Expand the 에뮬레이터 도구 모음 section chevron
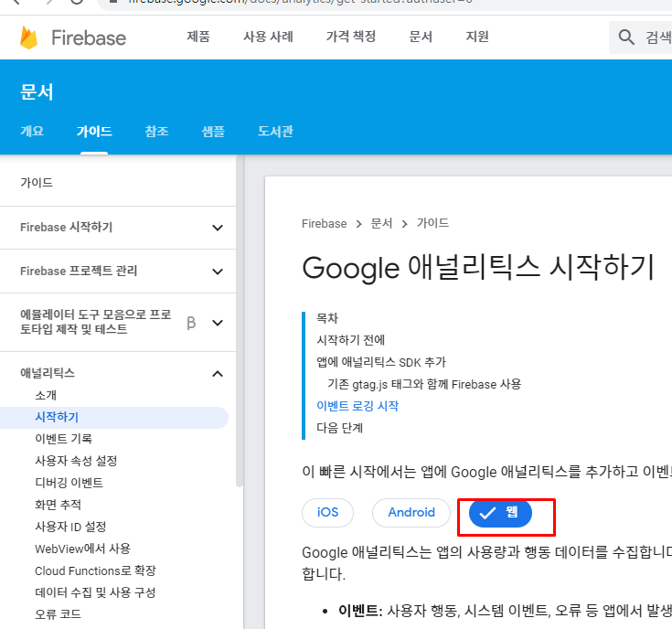The image size is (672, 629). pos(218,323)
